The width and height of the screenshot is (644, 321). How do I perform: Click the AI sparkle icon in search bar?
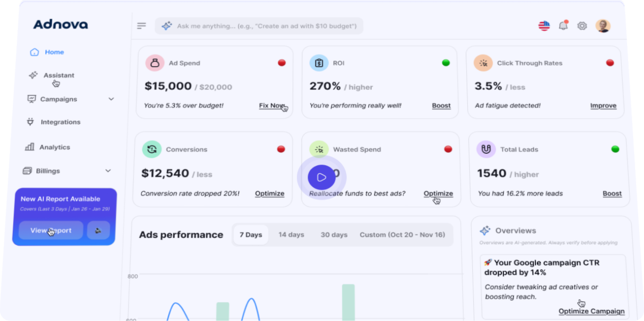[x=167, y=26]
